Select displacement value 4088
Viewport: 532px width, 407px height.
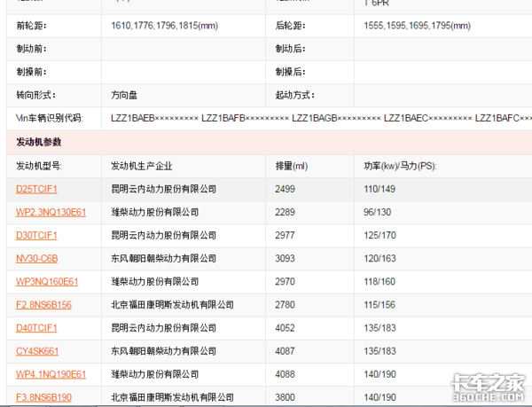tap(285, 374)
